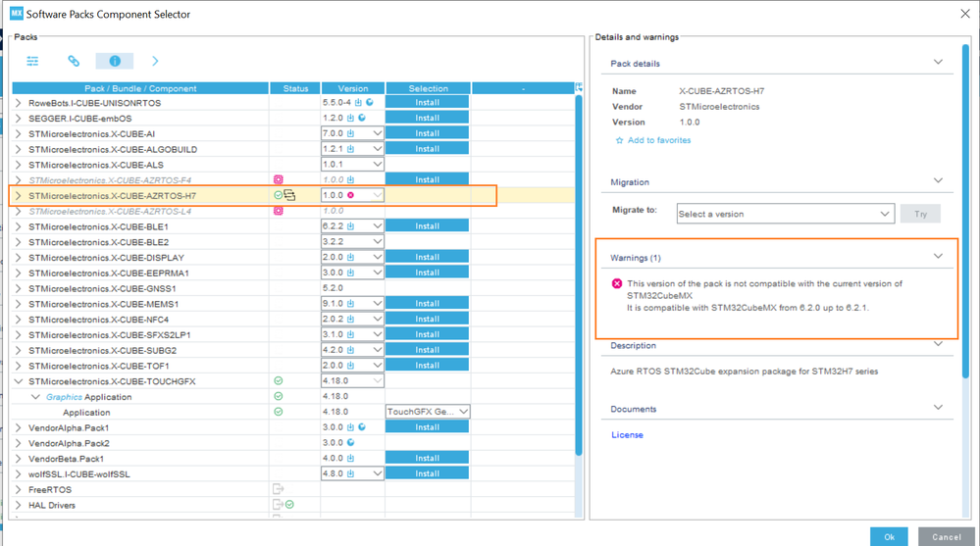Click the red warning icon in Warnings section
The image size is (980, 546).
(x=617, y=283)
